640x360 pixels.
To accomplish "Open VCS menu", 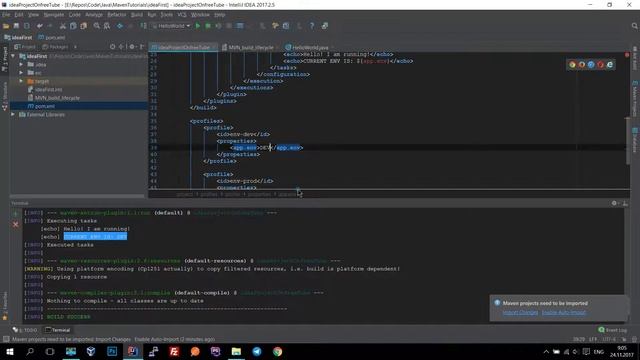I will click(182, 15).
